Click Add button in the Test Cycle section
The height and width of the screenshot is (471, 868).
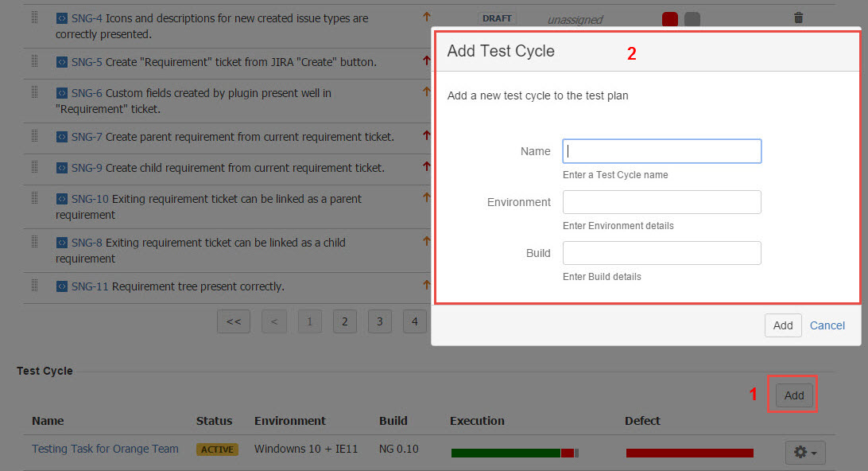tap(794, 395)
